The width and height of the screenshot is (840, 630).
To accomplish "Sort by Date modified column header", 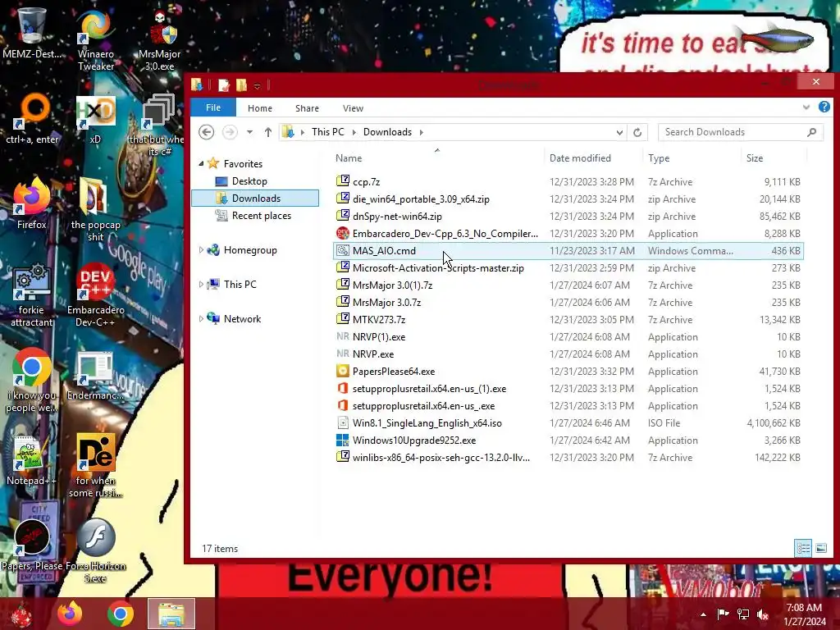I will point(594,158).
